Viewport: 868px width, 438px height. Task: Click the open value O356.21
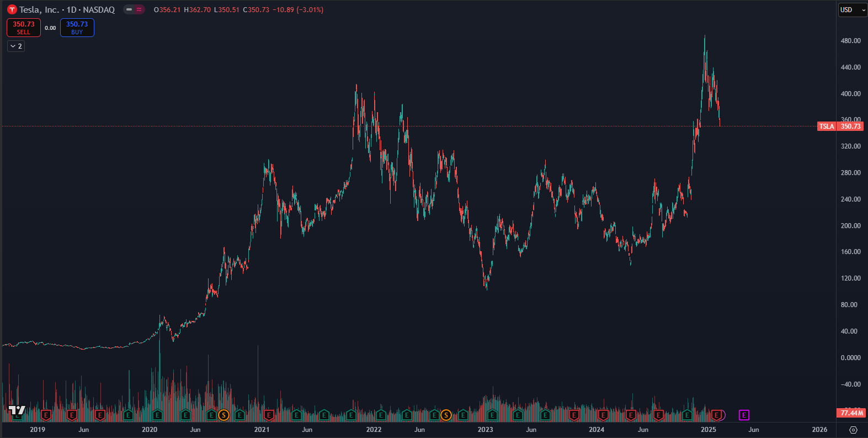tap(167, 10)
